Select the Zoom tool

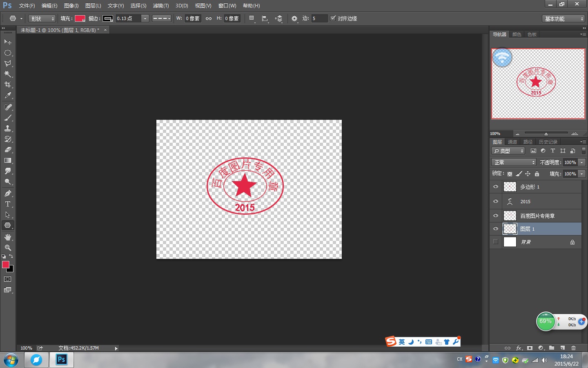point(7,248)
